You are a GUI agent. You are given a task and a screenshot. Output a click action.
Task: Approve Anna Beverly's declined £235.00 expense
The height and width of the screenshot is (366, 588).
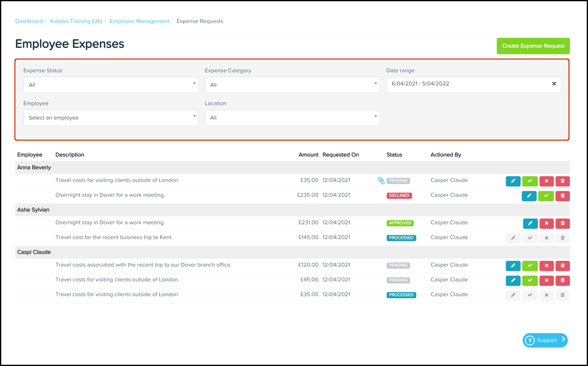click(546, 196)
